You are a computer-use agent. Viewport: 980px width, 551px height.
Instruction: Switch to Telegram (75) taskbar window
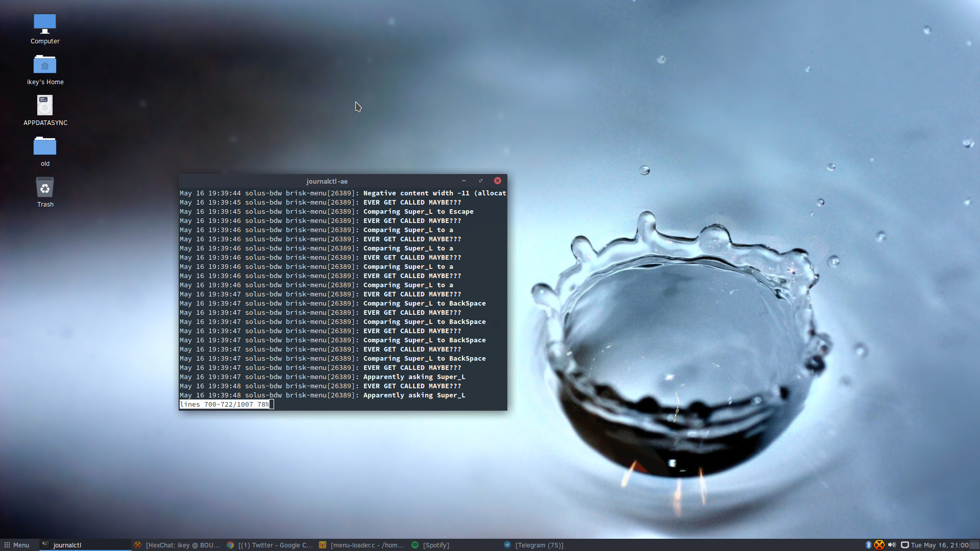click(547, 545)
